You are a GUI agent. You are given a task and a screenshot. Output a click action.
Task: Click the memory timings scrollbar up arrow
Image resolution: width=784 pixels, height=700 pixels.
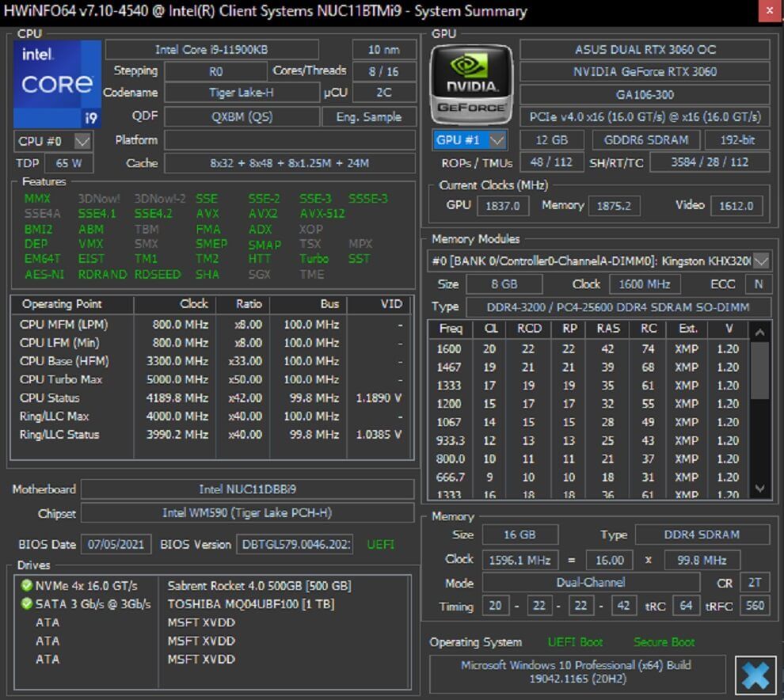point(760,332)
